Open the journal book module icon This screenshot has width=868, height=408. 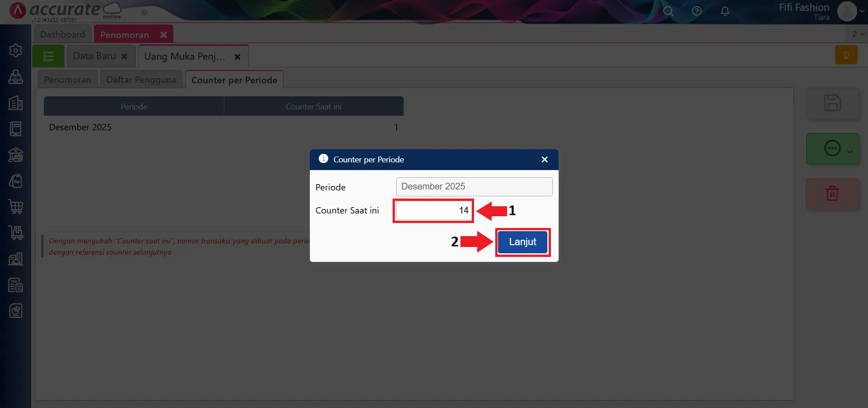point(16,128)
